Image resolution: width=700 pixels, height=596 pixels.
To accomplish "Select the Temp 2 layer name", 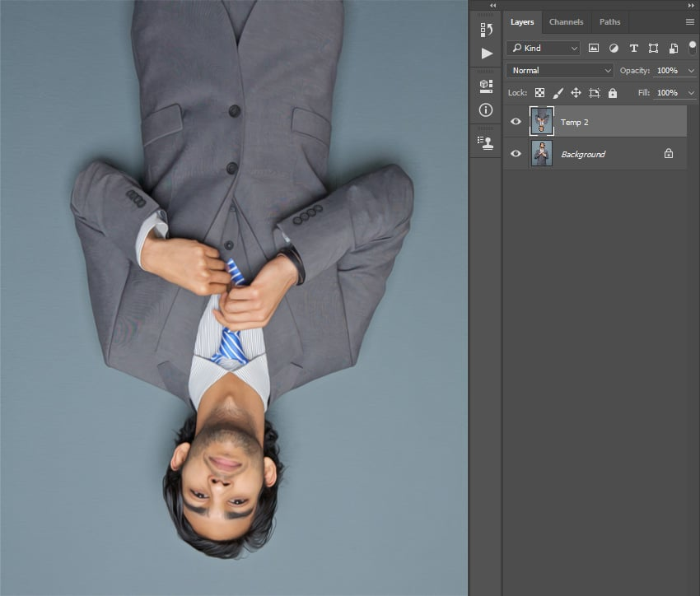I will 575,122.
